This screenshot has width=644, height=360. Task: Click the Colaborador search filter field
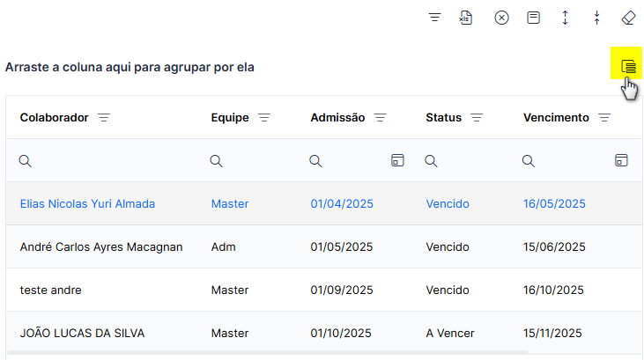pyautogui.click(x=106, y=160)
